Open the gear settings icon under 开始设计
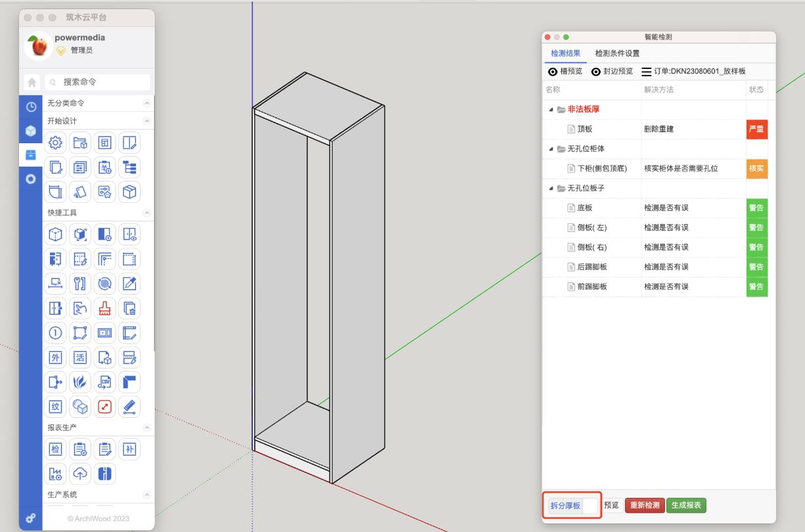The width and height of the screenshot is (805, 532). 56,143
